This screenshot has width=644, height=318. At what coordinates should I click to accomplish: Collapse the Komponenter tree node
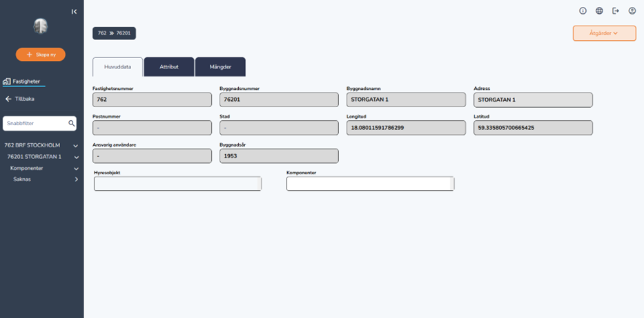76,169
